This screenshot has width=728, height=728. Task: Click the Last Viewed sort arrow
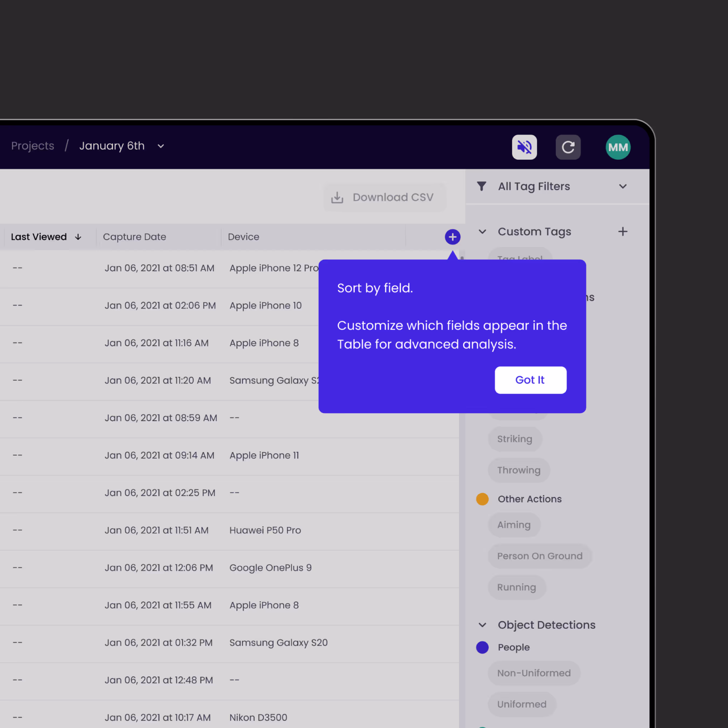[x=78, y=237]
